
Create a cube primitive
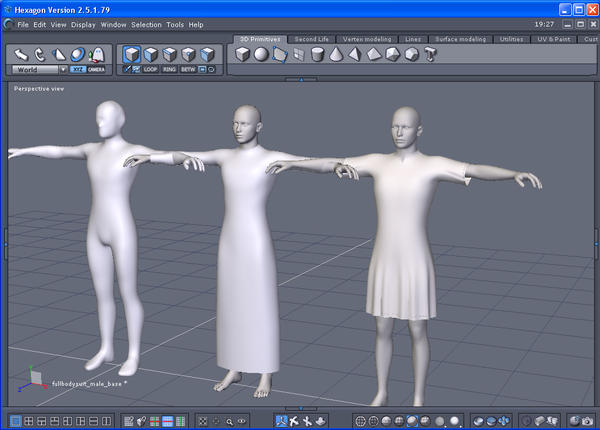tap(242, 54)
